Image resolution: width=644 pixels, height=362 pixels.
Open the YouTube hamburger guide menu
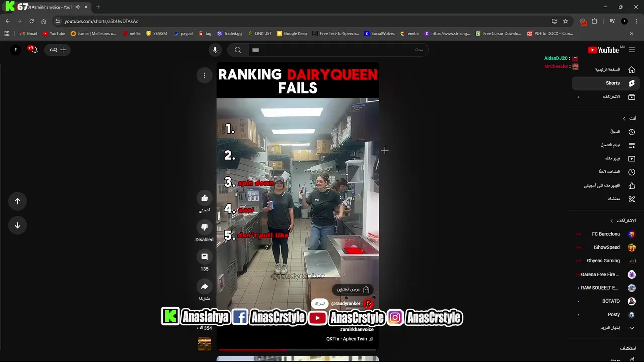632,50
